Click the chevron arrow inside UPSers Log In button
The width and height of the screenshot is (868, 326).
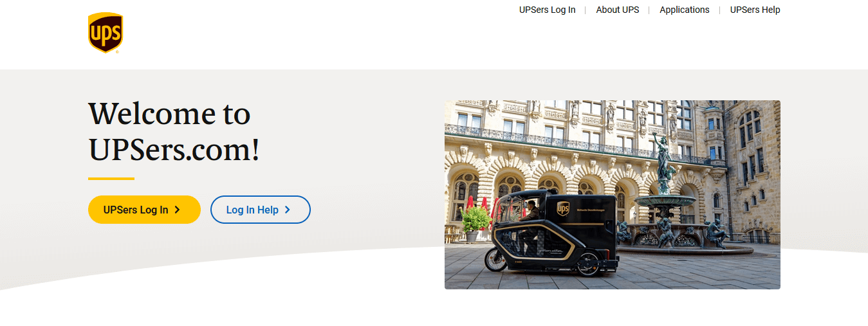coord(177,210)
